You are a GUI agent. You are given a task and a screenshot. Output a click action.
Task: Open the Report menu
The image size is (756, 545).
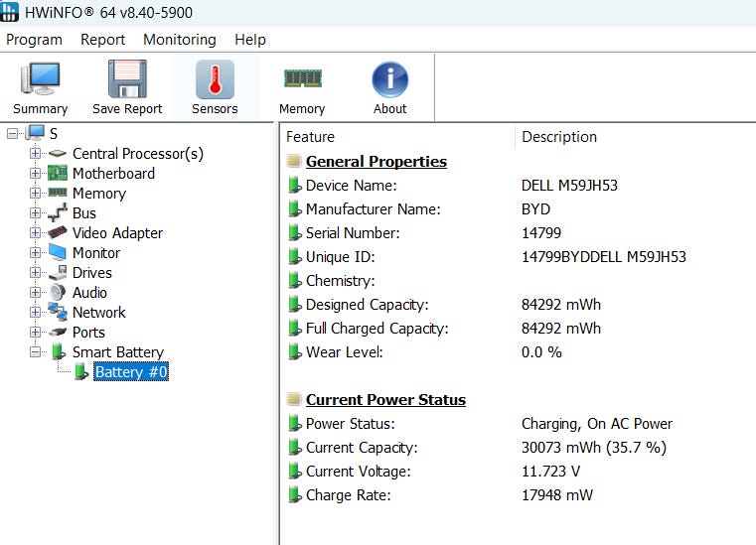[x=102, y=40]
